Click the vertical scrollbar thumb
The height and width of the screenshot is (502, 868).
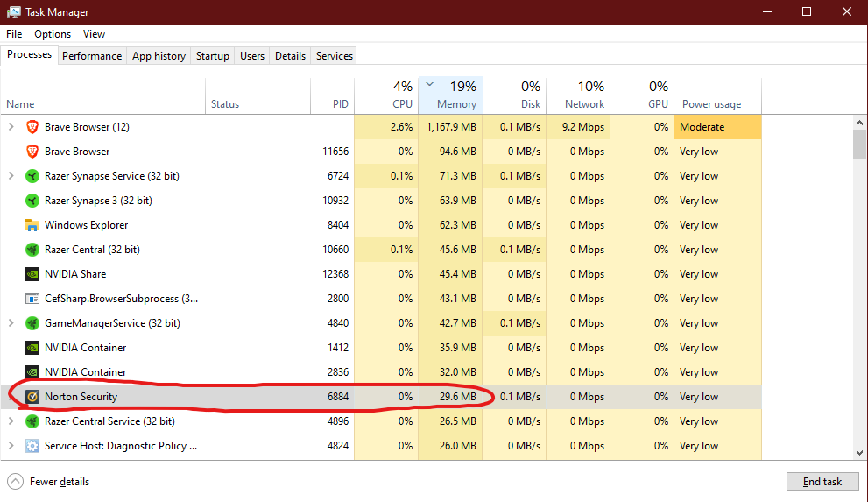[x=859, y=145]
